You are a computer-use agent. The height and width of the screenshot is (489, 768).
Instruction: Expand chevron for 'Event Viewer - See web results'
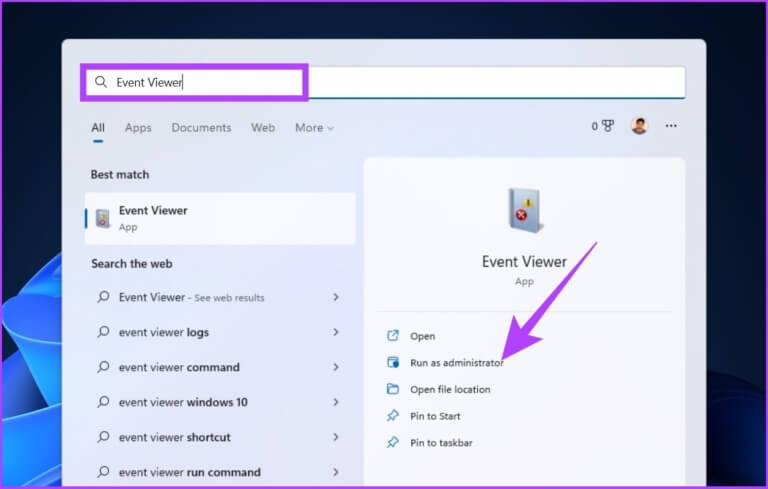[336, 297]
